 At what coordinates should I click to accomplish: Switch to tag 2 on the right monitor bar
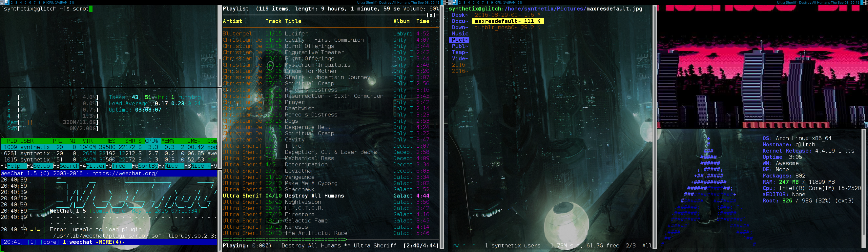click(x=460, y=2)
